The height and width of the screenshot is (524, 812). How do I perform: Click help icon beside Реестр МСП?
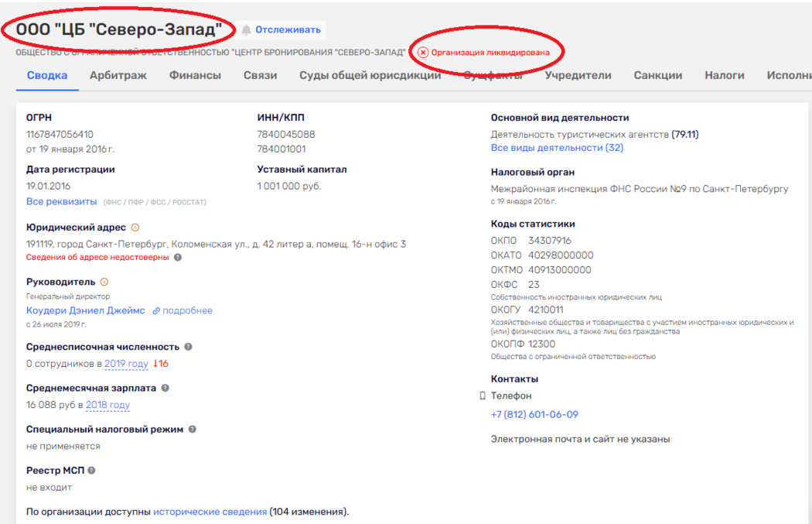(x=91, y=471)
